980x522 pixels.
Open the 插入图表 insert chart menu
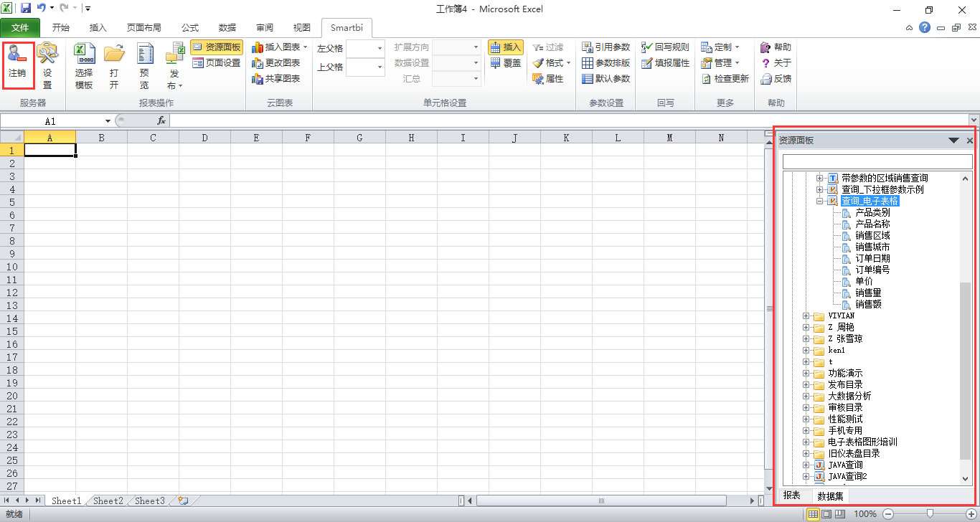click(280, 47)
